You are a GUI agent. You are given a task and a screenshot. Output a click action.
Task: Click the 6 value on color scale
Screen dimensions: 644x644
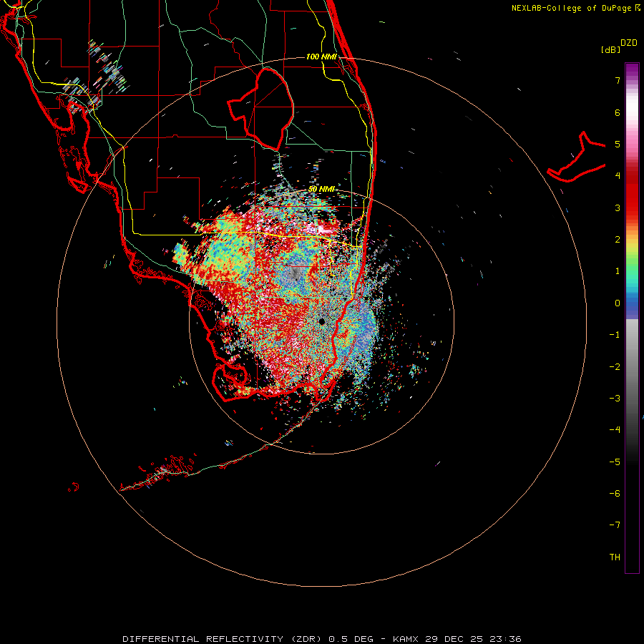[618, 112]
